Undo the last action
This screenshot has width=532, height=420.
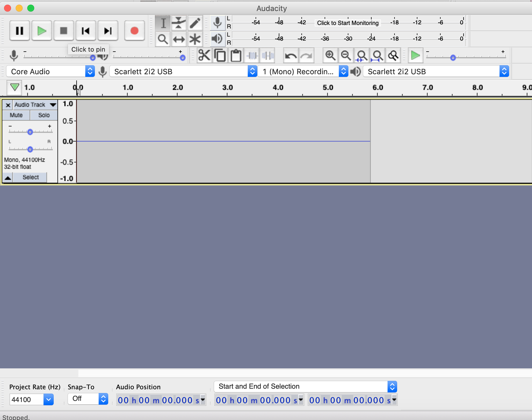pyautogui.click(x=291, y=55)
